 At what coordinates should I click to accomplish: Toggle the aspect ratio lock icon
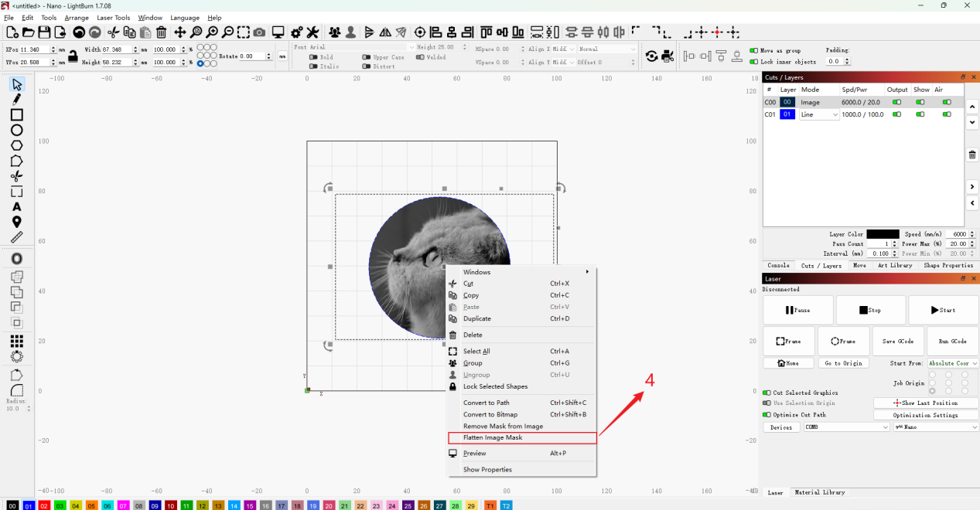(73, 56)
